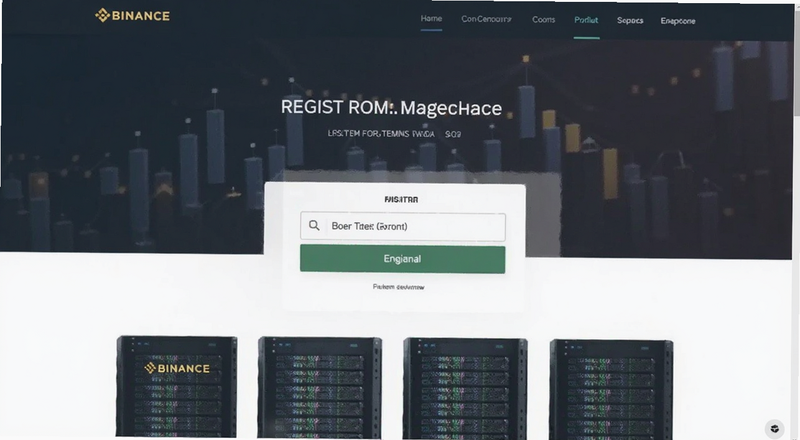The width and height of the screenshot is (800, 440).
Task: Focus the Boer Tirer search input field
Action: pyautogui.click(x=403, y=227)
